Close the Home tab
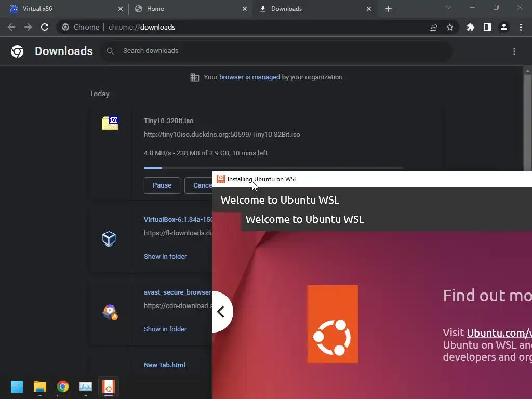The width and height of the screenshot is (532, 399). [x=245, y=9]
